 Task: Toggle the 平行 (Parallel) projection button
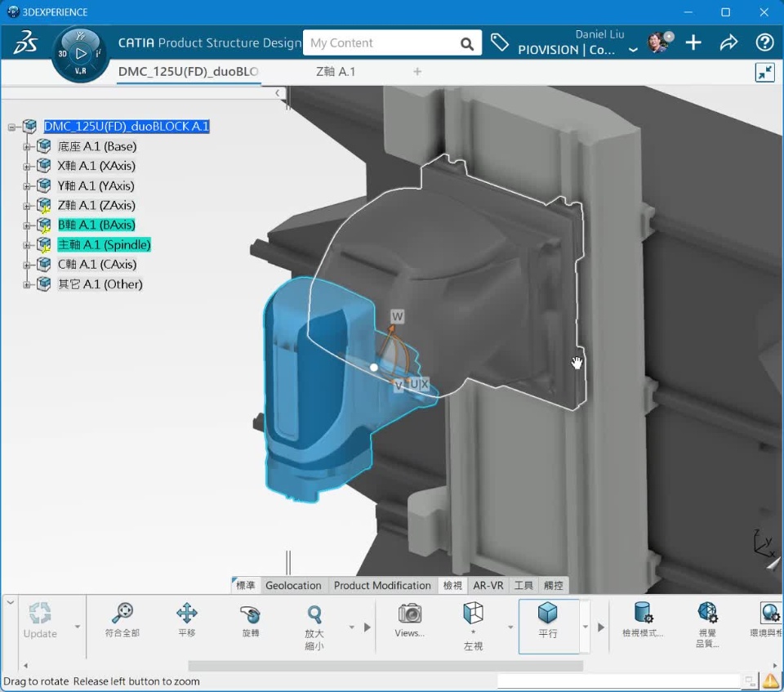pos(549,626)
